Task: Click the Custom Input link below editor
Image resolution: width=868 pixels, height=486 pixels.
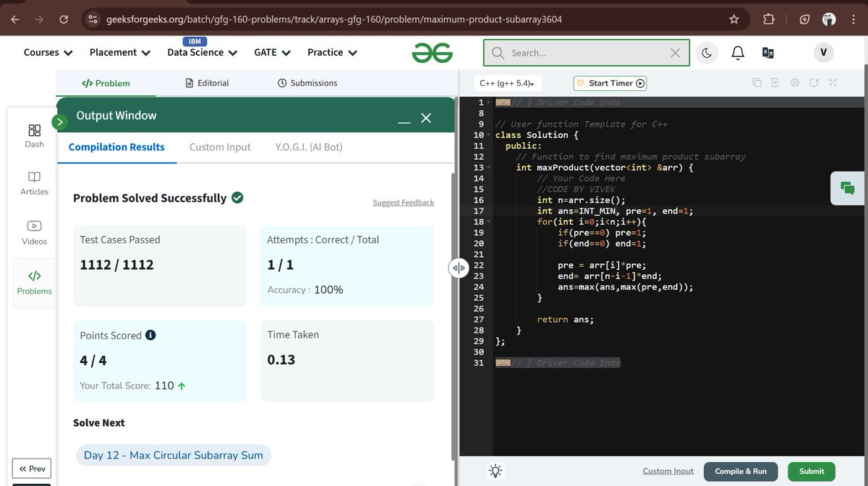Action: pyautogui.click(x=668, y=471)
